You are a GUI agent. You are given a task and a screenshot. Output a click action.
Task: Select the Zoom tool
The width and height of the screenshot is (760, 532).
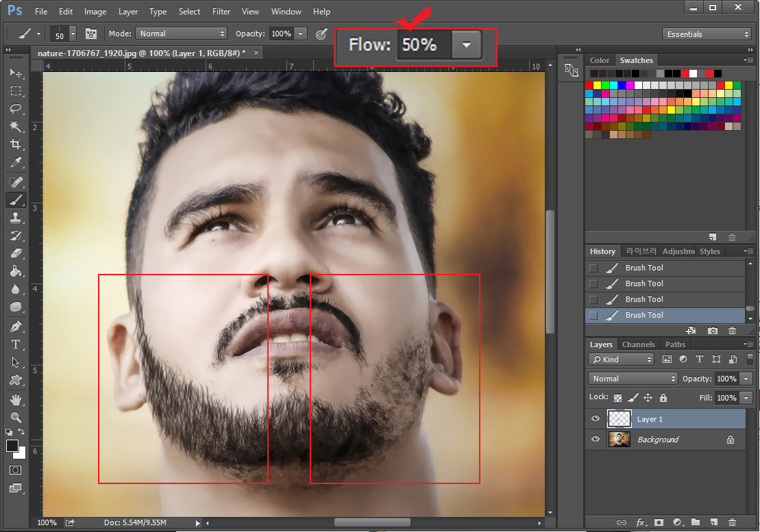coord(16,417)
